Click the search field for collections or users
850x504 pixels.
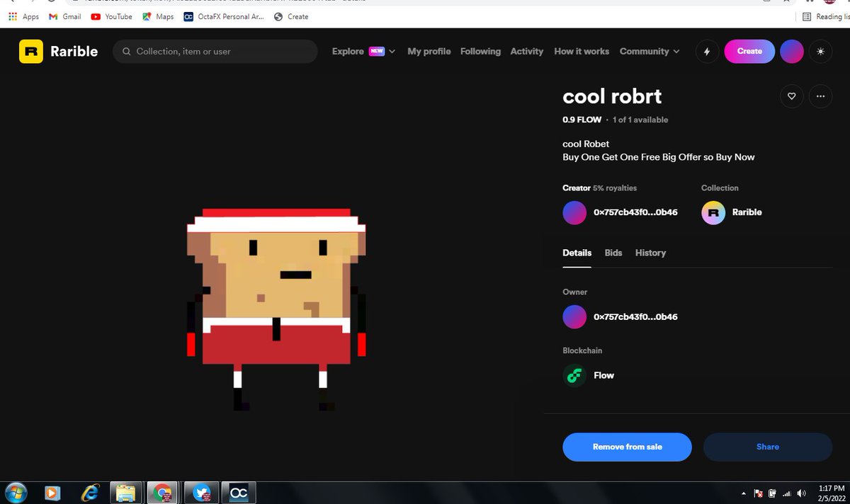coord(215,52)
